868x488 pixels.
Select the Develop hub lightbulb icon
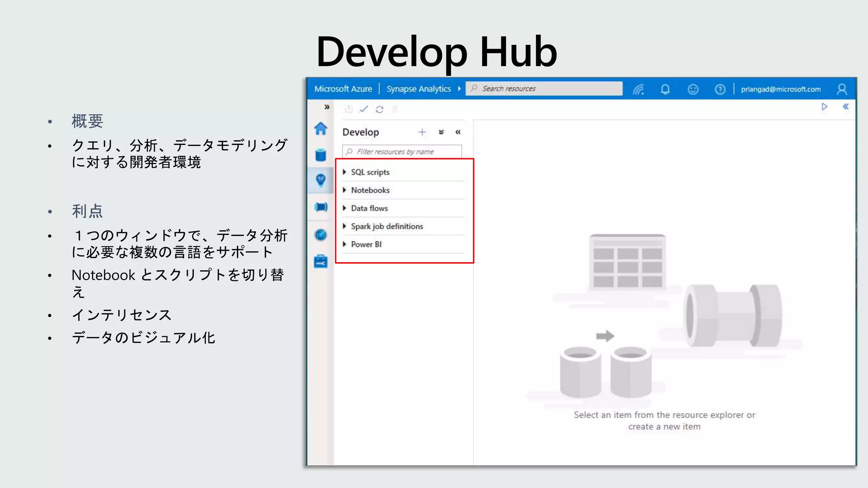coord(321,180)
